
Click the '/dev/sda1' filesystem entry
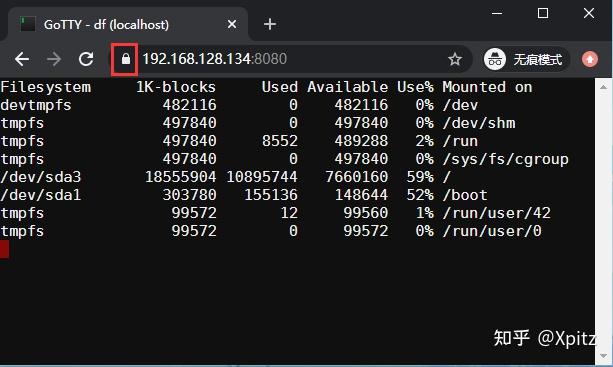point(41,195)
